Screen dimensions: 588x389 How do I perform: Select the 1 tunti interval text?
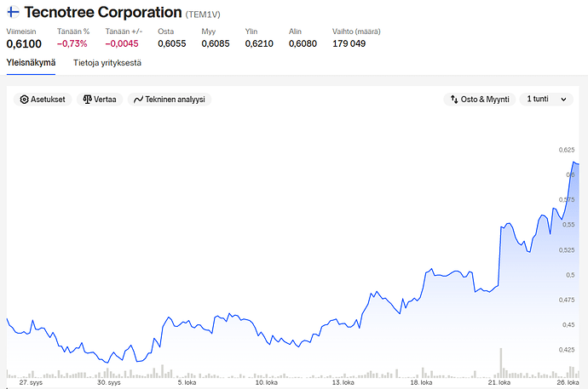(x=538, y=99)
